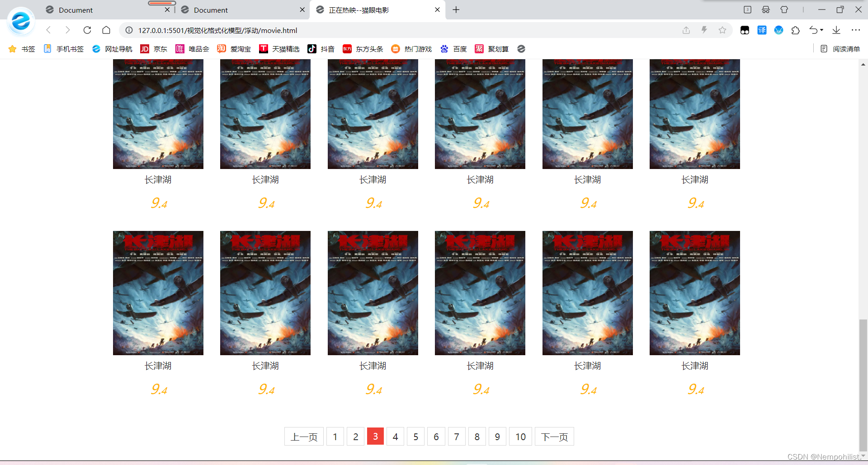Close the second Document tab
The image size is (868, 465).
302,10
